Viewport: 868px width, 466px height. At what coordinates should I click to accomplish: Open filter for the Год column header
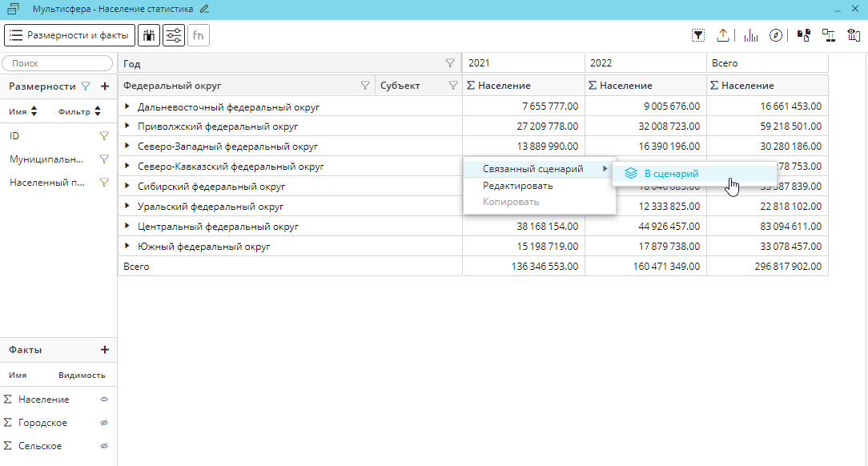(x=450, y=63)
